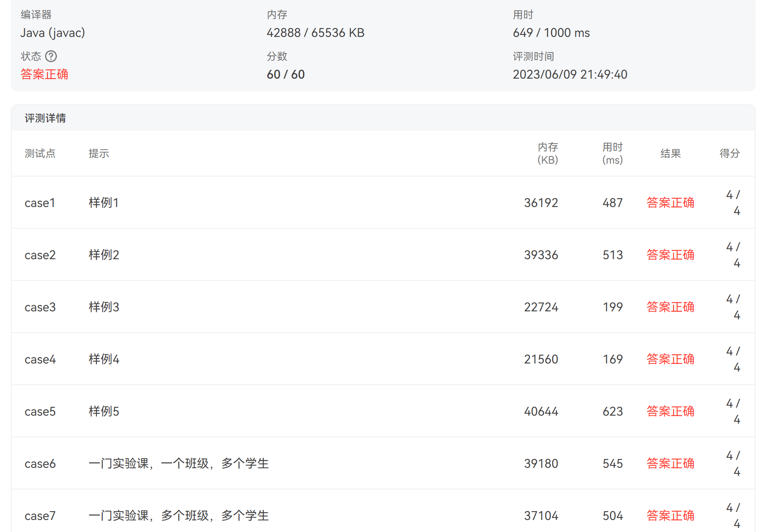
Task: Click 答案正确 result for case1
Action: [x=670, y=203]
